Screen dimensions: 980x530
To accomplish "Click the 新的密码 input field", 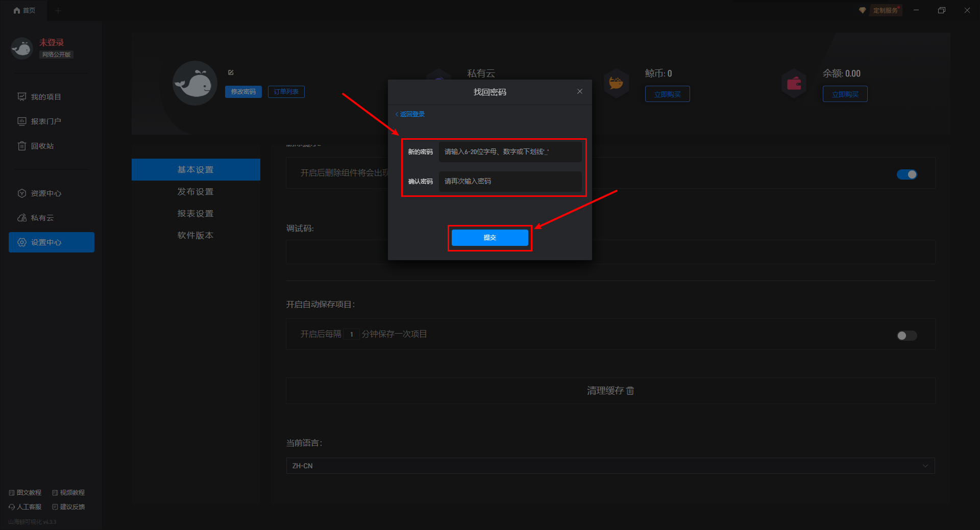I will coord(510,152).
